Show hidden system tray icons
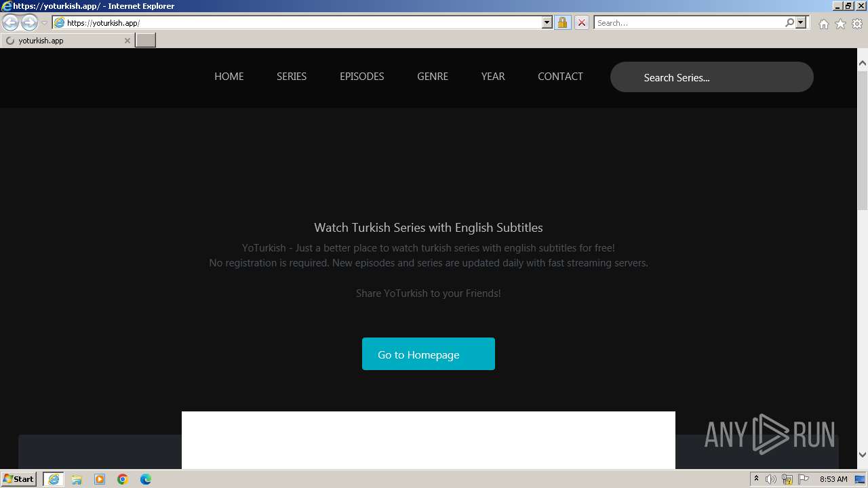Screen dimensions: 868x488 point(756,479)
